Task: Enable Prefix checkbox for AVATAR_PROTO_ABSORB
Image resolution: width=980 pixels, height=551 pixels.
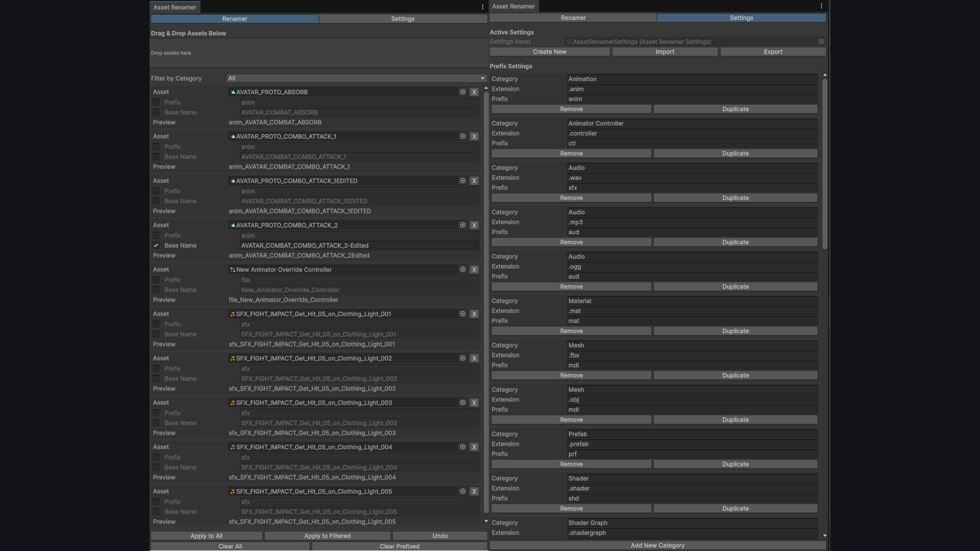Action: [x=156, y=103]
